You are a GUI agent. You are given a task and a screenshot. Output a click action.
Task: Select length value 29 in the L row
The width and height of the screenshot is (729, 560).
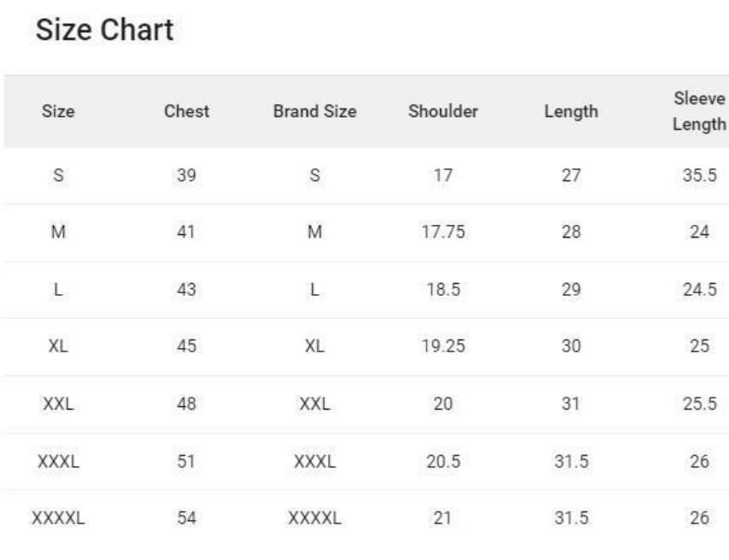[x=571, y=290]
